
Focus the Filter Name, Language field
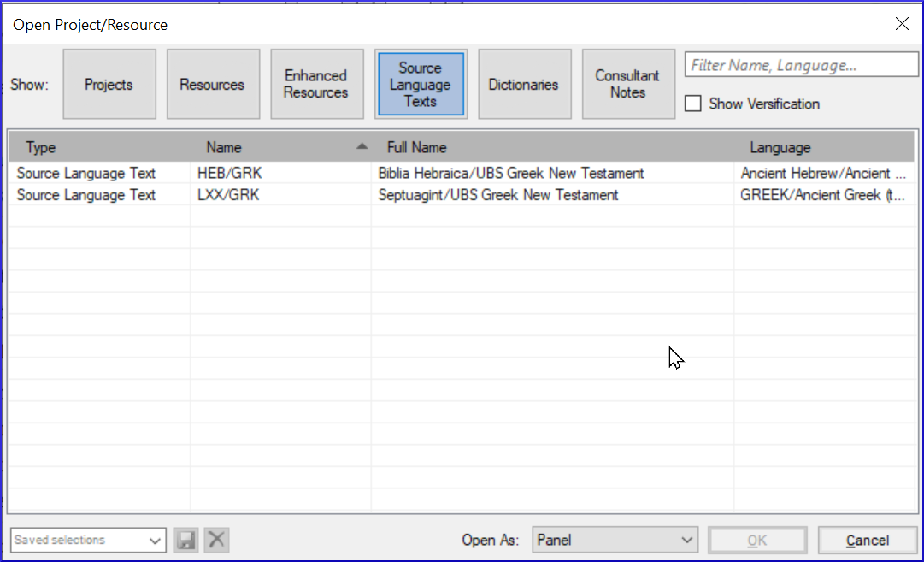coord(802,65)
